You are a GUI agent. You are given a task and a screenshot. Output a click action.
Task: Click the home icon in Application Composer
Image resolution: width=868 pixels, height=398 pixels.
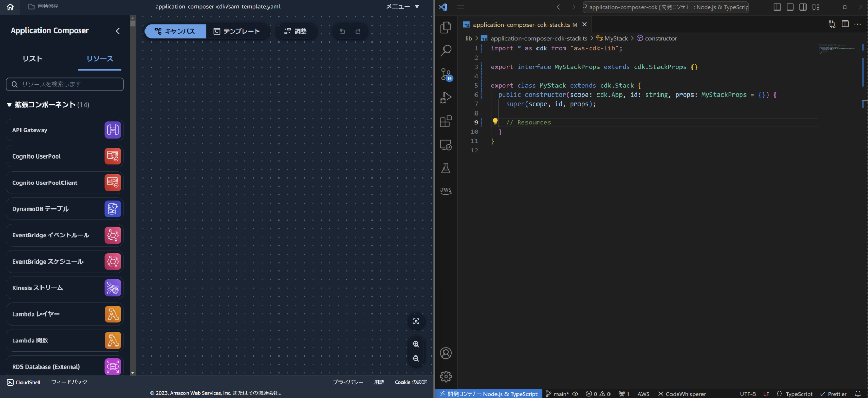click(10, 7)
